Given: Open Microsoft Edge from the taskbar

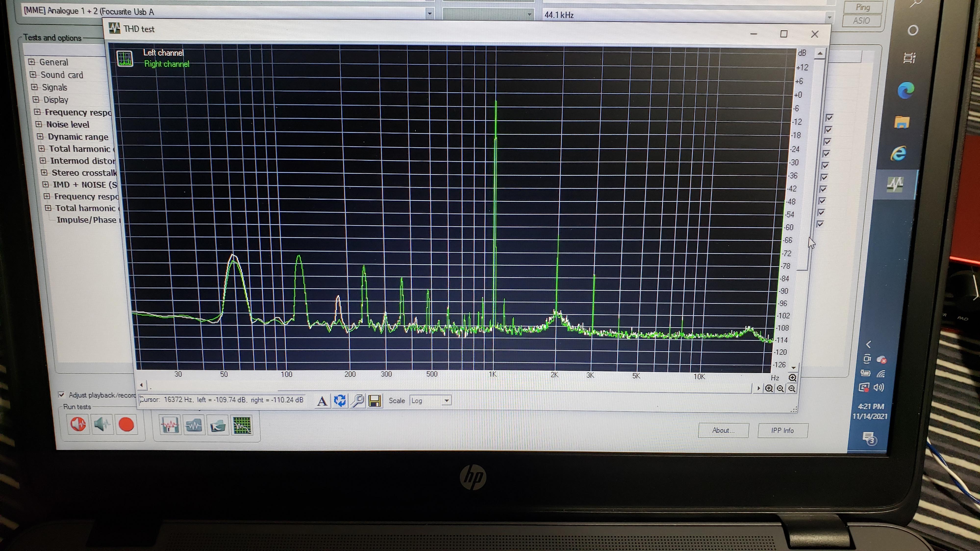Looking at the screenshot, I should [906, 90].
